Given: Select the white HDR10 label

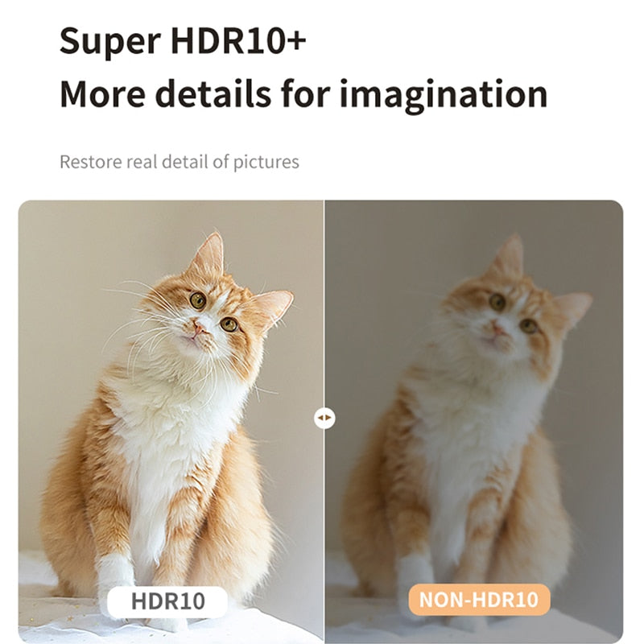Looking at the screenshot, I should click(x=167, y=601).
